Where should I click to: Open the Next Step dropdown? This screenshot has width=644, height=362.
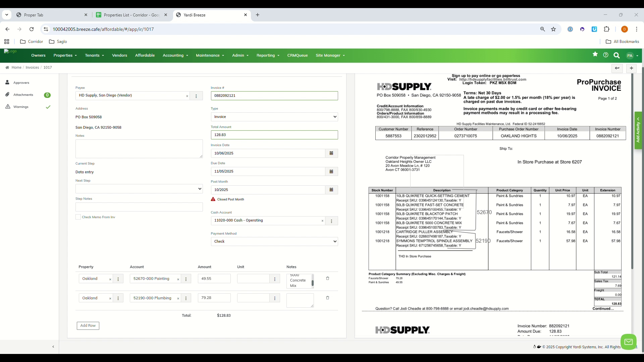pyautogui.click(x=139, y=189)
